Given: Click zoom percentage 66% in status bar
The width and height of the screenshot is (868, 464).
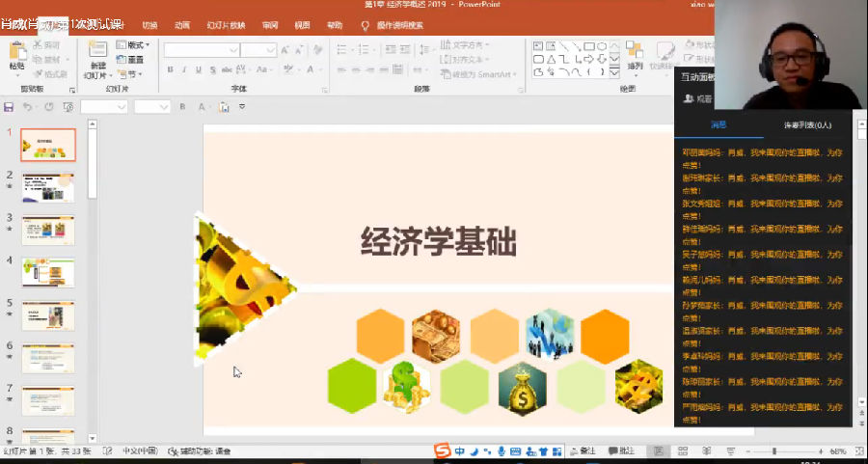Looking at the screenshot, I should [x=838, y=451].
